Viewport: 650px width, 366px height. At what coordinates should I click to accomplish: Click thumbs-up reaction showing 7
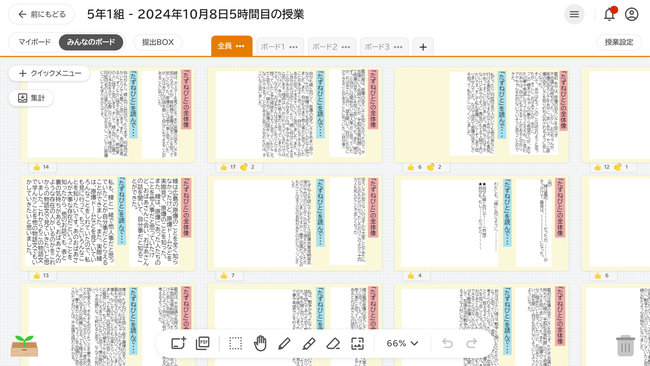tap(228, 276)
